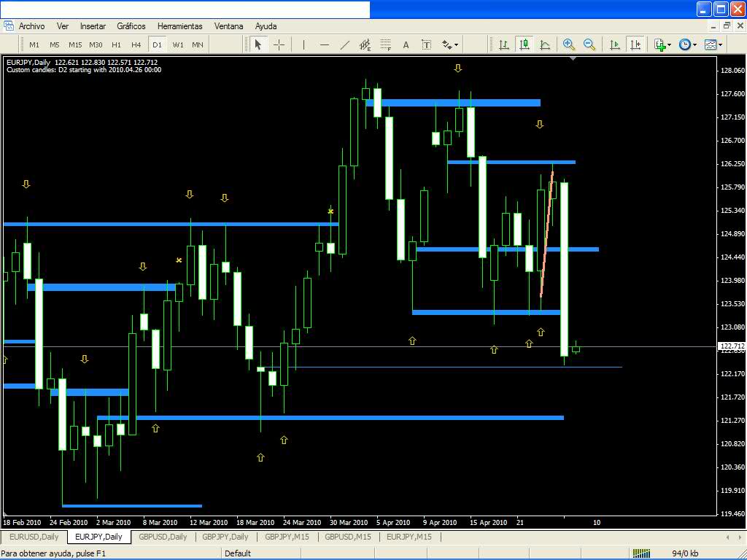Viewport: 747px width, 560px height.
Task: Choose the horizontal line drawing tool
Action: [x=325, y=44]
